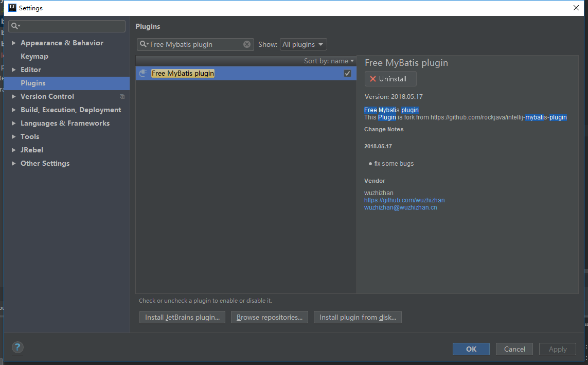The image size is (588, 365).
Task: Open the Sort by name dropdown
Action: (329, 61)
